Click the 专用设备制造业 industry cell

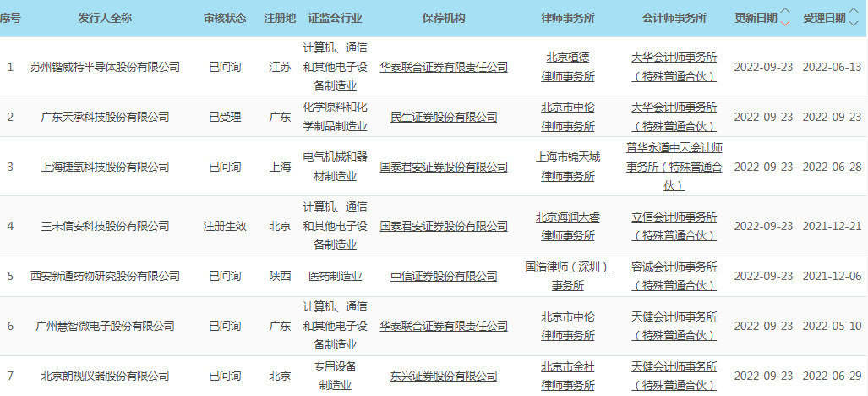pyautogui.click(x=335, y=376)
